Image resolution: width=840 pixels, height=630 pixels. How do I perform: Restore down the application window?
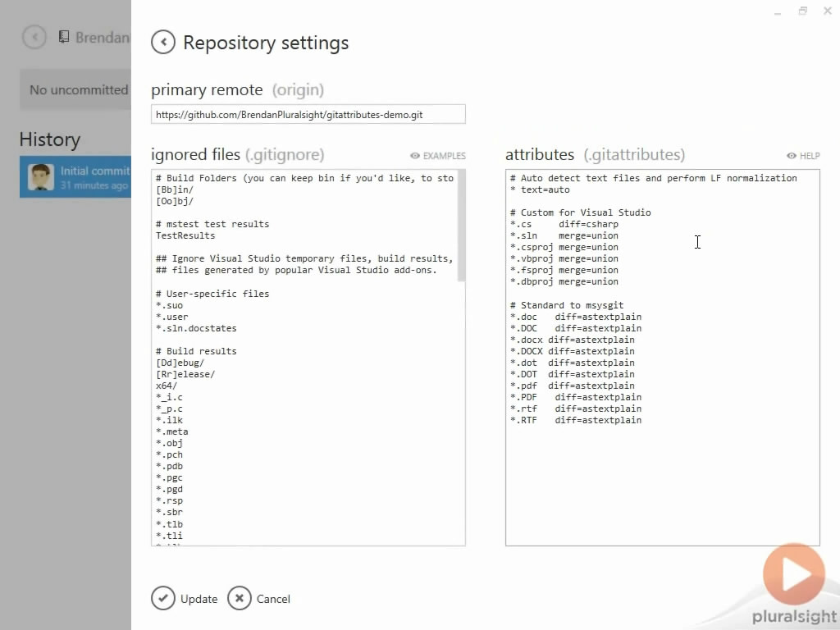[x=802, y=11]
